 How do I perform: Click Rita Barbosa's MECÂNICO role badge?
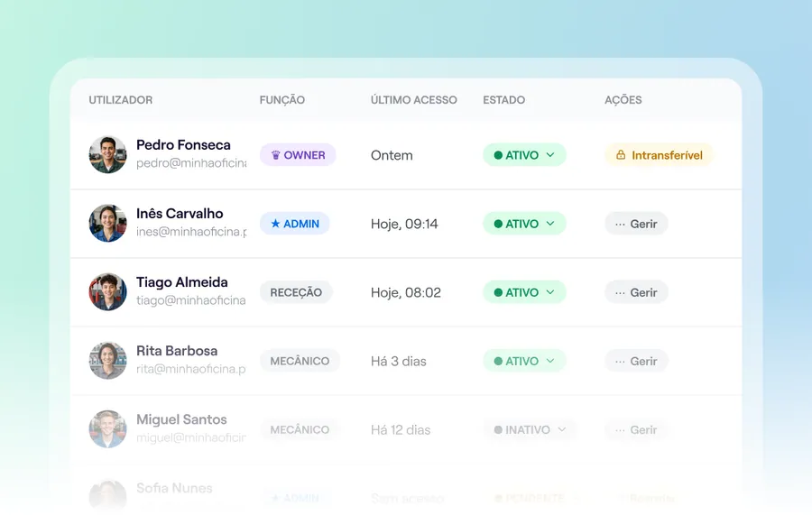tap(300, 361)
